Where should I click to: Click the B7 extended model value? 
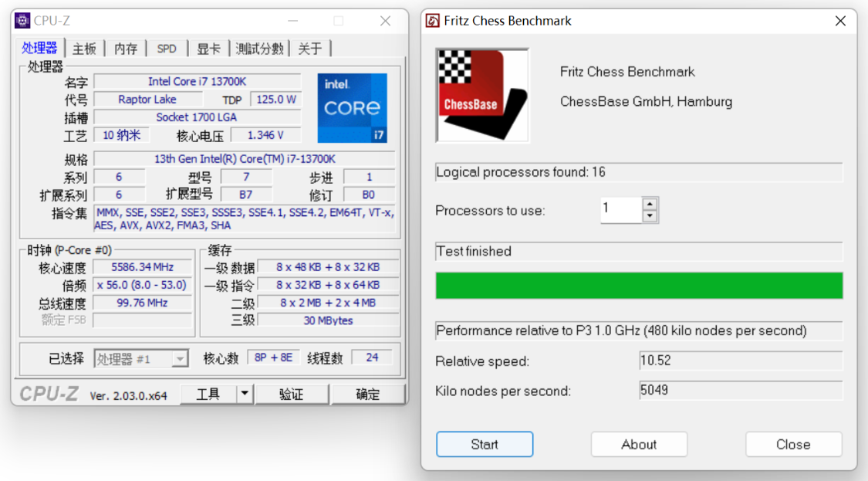coord(246,195)
